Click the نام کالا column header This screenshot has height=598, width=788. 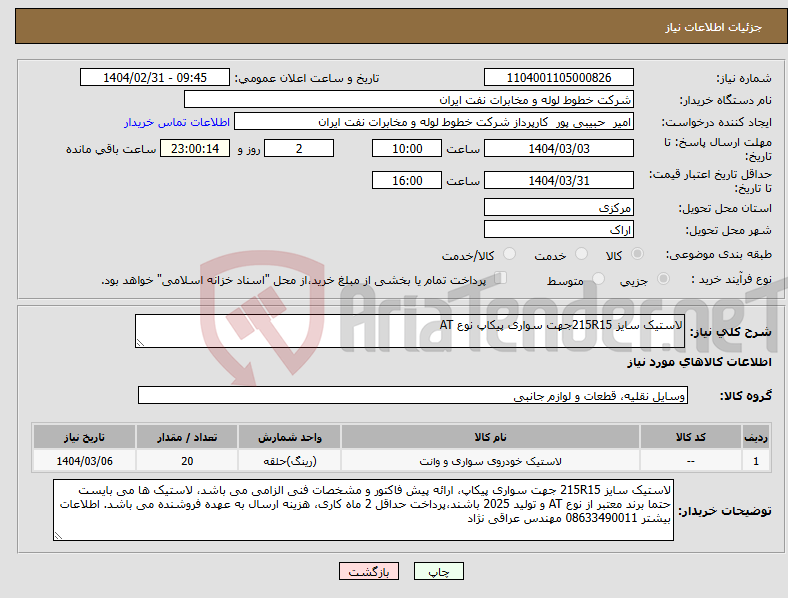pos(490,437)
